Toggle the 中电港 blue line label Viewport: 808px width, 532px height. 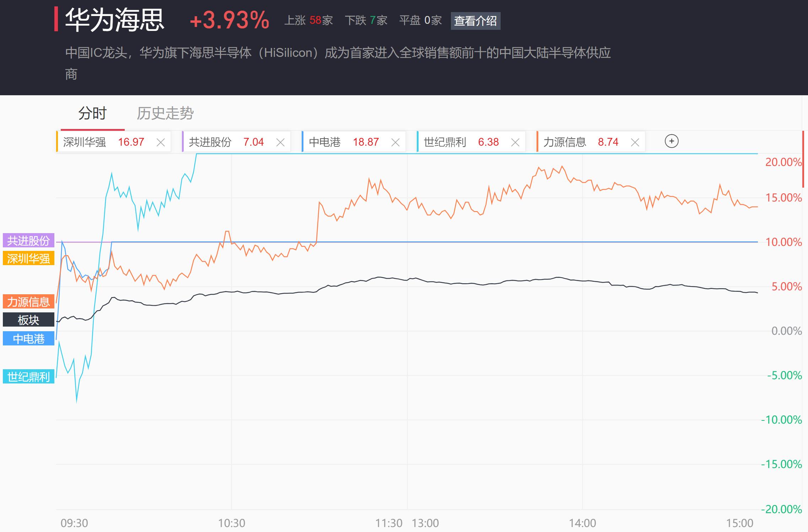pyautogui.click(x=28, y=339)
